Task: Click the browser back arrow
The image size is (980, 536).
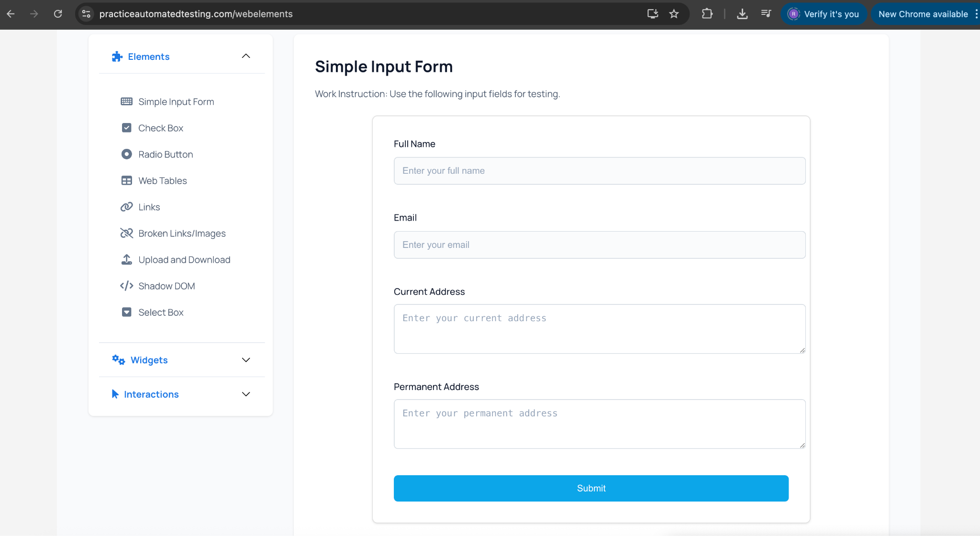Action: (11, 14)
